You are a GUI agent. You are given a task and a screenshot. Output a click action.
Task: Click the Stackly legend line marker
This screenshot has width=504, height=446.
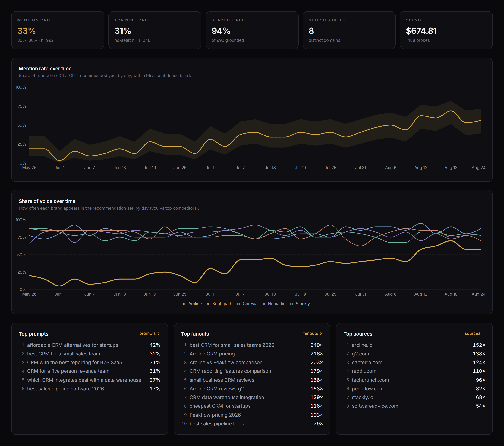click(x=291, y=304)
